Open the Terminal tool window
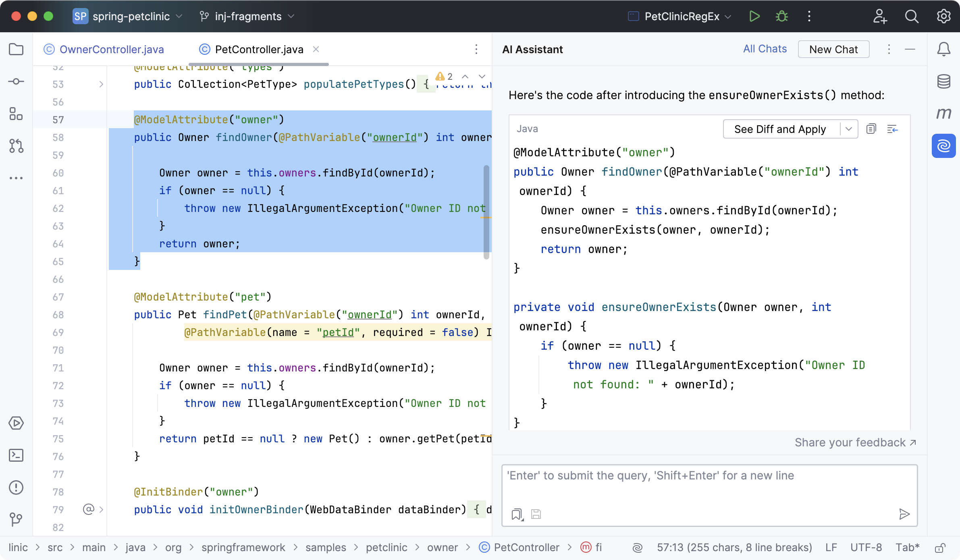The width and height of the screenshot is (960, 560). coord(16,455)
